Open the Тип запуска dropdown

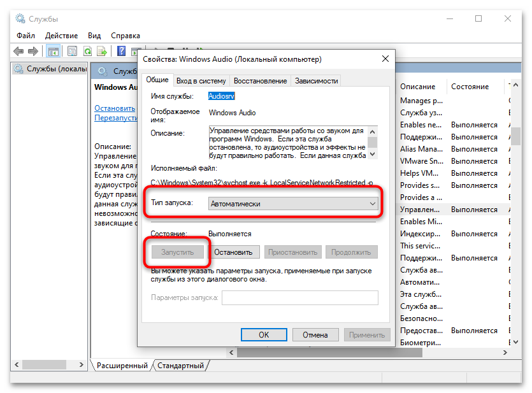point(293,204)
